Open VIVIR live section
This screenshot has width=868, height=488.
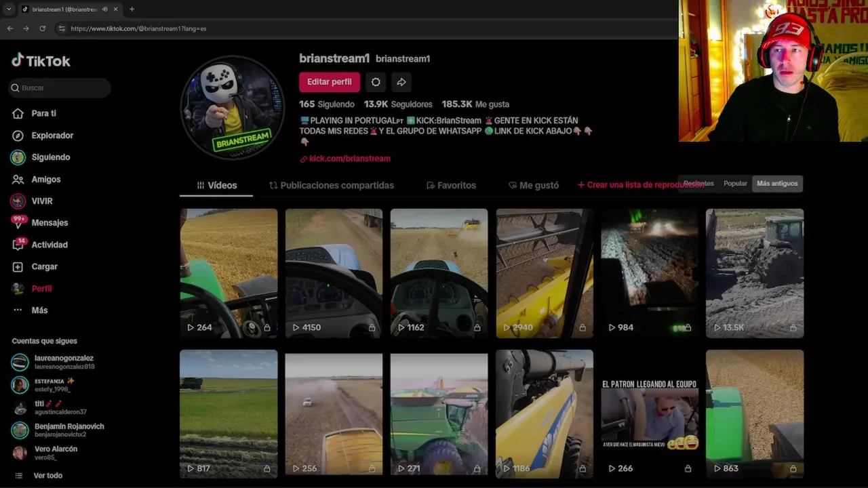coord(41,201)
